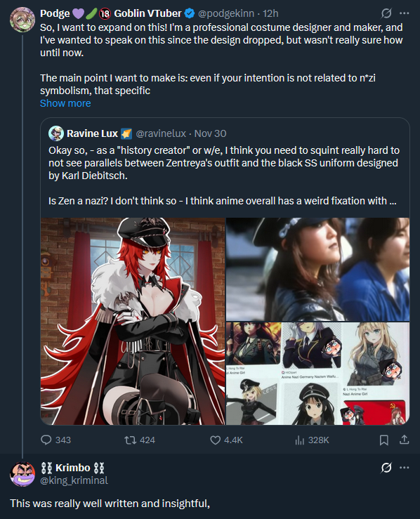Click the @podgekinn handle
420x519 pixels.
point(225,13)
